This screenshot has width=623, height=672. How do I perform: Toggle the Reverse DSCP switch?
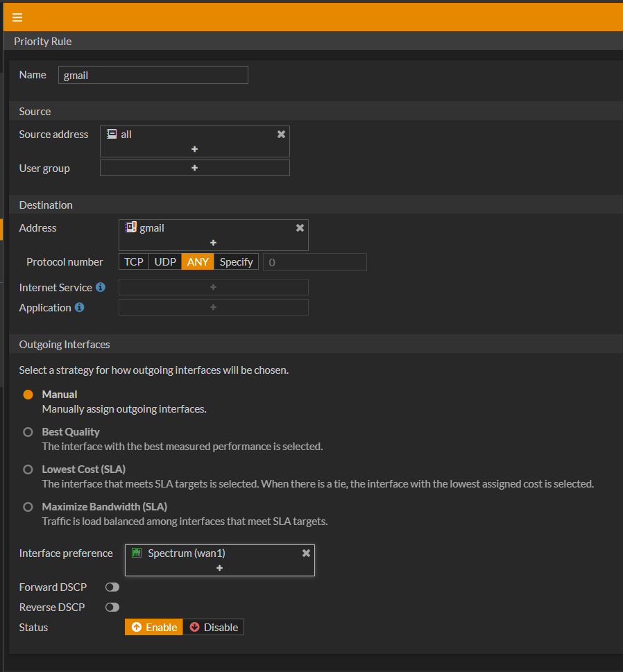point(112,608)
